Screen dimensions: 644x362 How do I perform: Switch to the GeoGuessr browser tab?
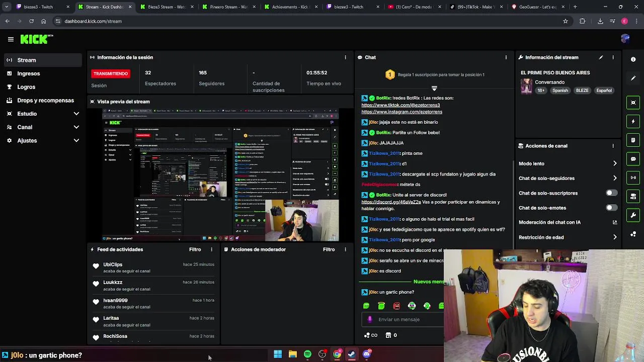(x=538, y=7)
